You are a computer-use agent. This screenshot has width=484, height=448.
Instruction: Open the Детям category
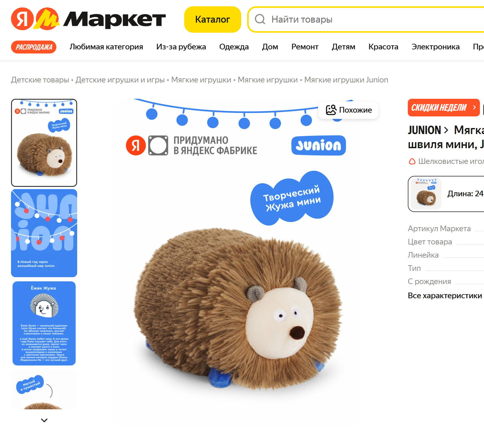coord(343,47)
